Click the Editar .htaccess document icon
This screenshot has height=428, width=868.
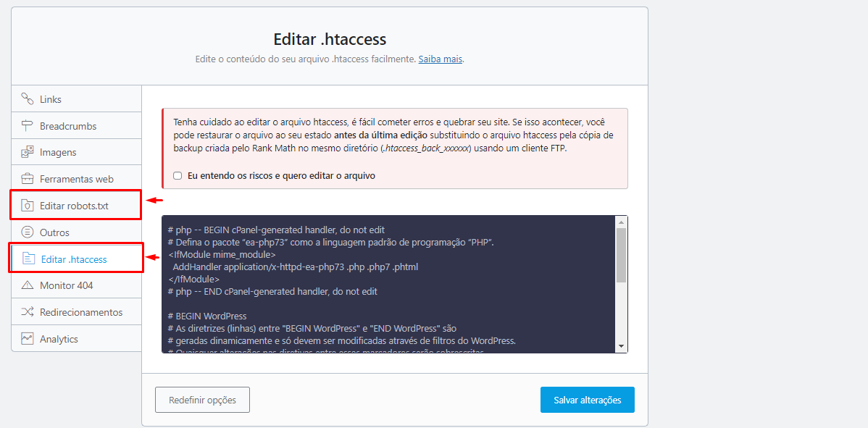(x=29, y=259)
